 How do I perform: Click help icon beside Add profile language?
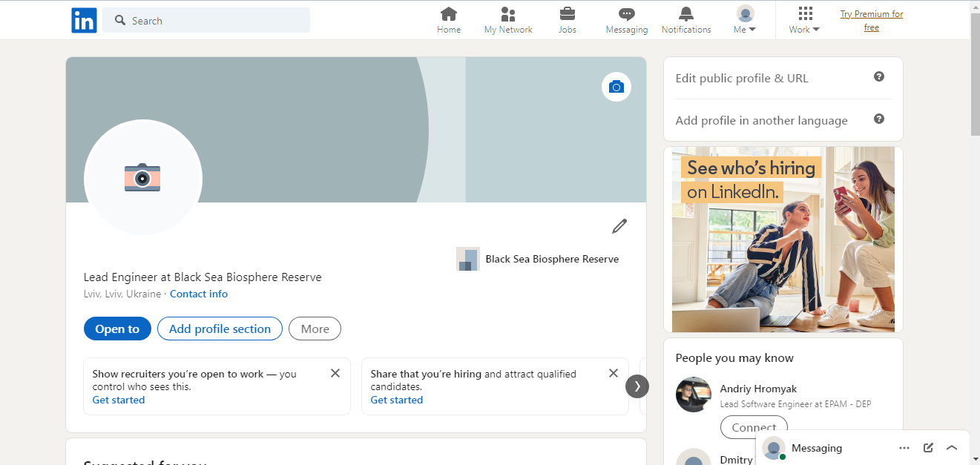coord(879,119)
